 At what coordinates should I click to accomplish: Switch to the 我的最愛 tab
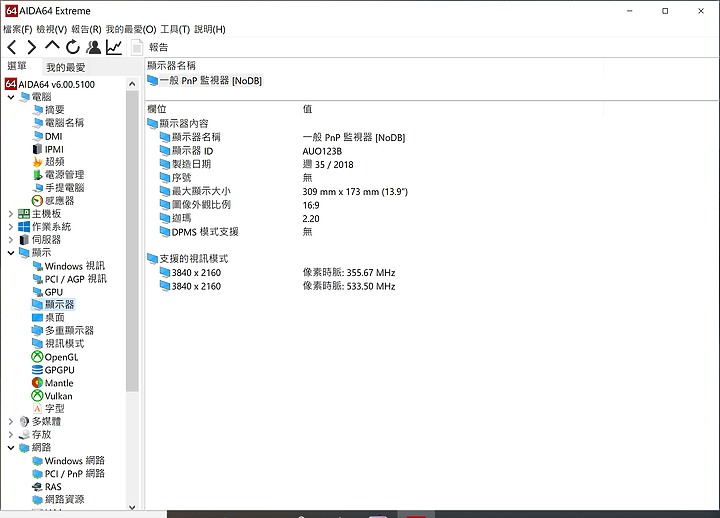pos(66,68)
